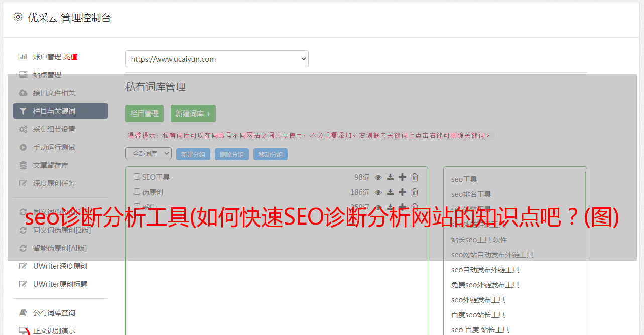Click the book icon for 公有词库查询
The image size is (644, 335).
[x=23, y=313]
